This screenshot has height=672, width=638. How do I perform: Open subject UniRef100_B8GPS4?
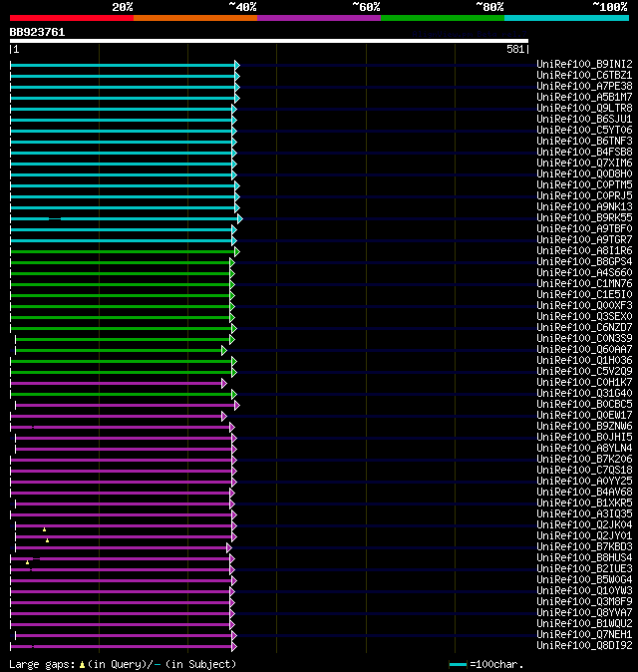pyautogui.click(x=584, y=262)
